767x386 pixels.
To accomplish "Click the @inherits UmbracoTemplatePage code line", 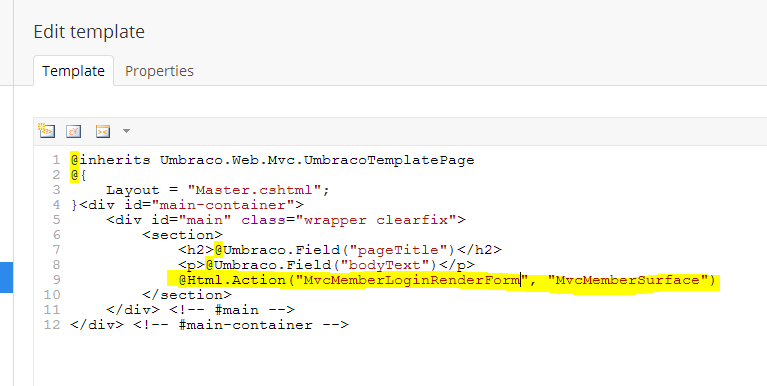I will click(x=272, y=160).
